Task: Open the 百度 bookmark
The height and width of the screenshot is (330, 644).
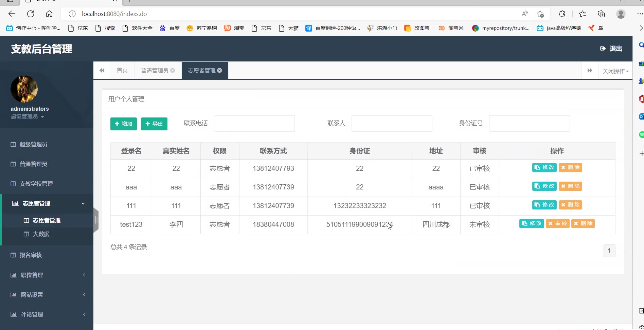Action: coord(169,28)
